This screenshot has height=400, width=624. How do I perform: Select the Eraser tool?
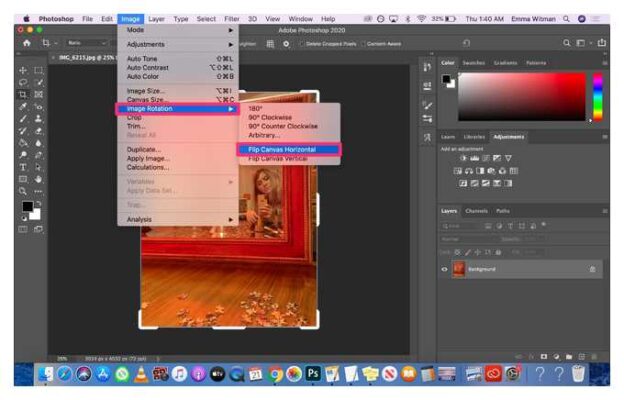pyautogui.click(x=38, y=131)
